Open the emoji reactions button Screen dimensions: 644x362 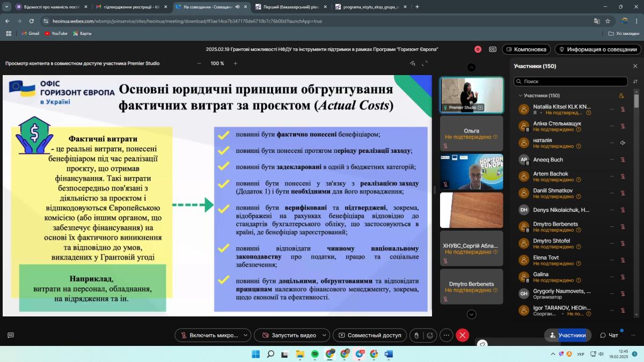tap(430, 335)
